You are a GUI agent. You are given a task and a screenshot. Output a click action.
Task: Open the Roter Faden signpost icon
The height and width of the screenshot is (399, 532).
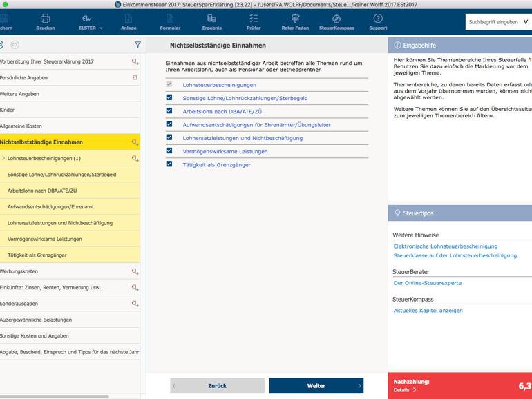(x=295, y=19)
